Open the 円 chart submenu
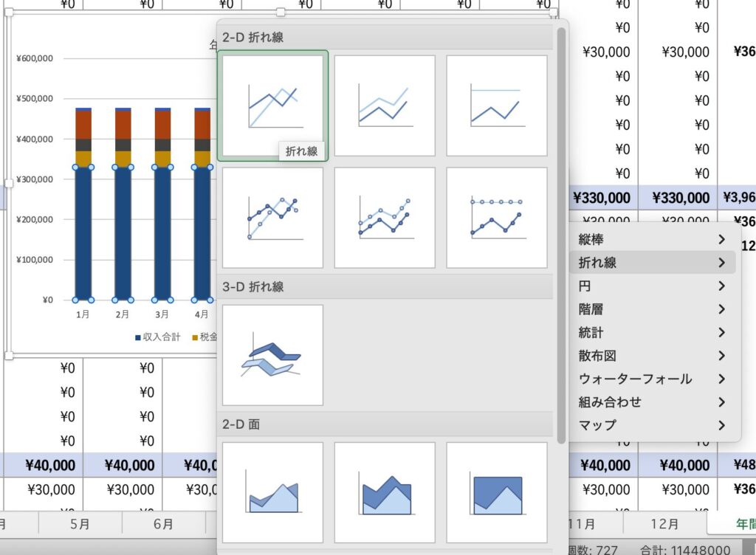 651,286
